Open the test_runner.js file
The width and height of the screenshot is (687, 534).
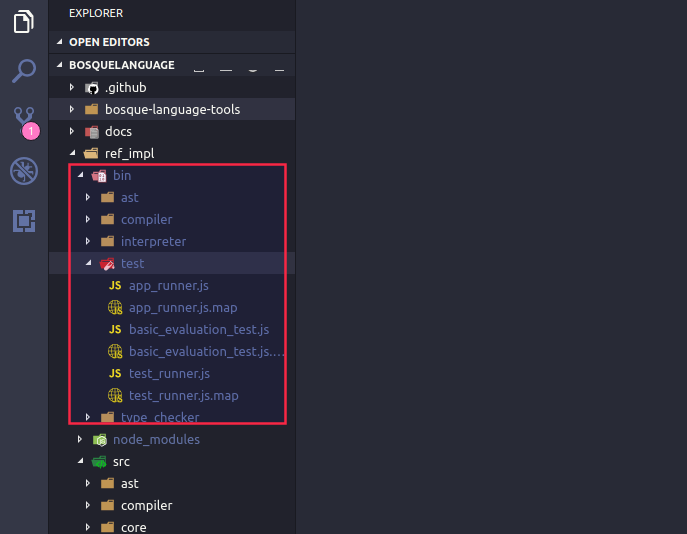169,374
